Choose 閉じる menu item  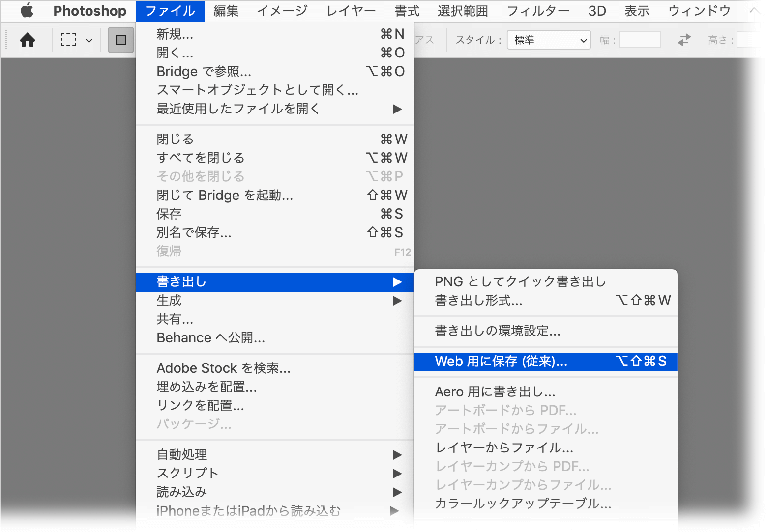(275, 139)
